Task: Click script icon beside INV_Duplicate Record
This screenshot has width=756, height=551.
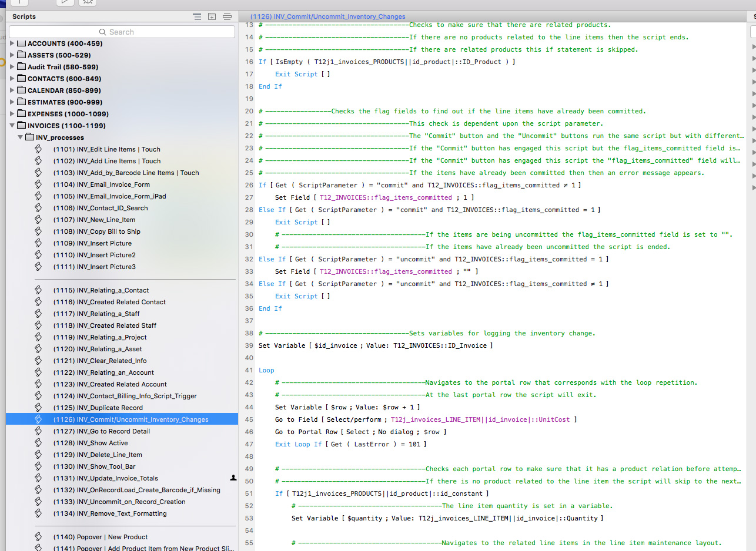Action: [x=39, y=408]
